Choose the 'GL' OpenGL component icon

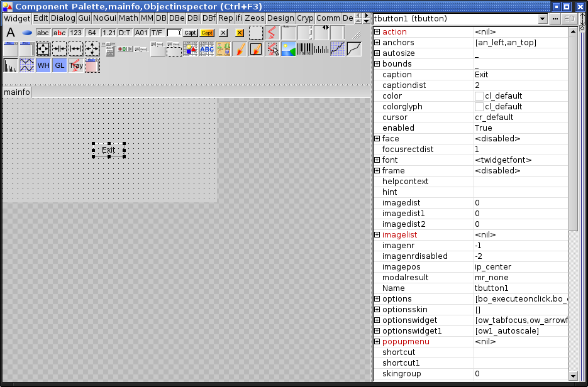pyautogui.click(x=60, y=65)
